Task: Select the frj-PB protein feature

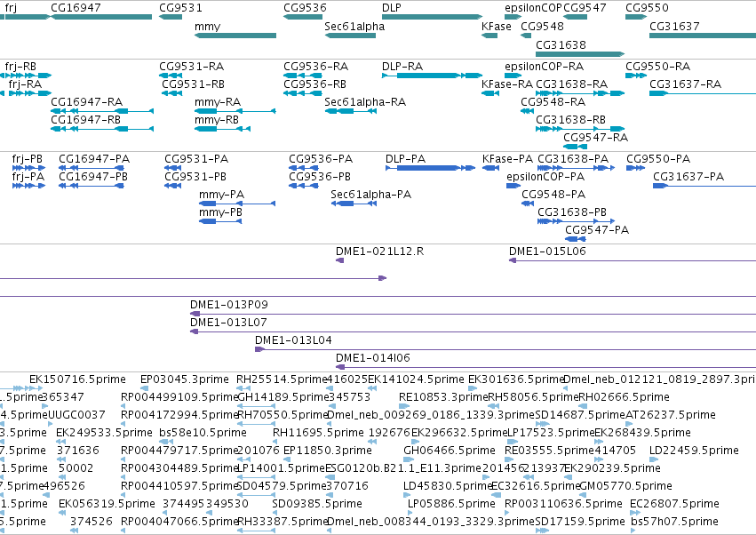Action: click(x=28, y=168)
